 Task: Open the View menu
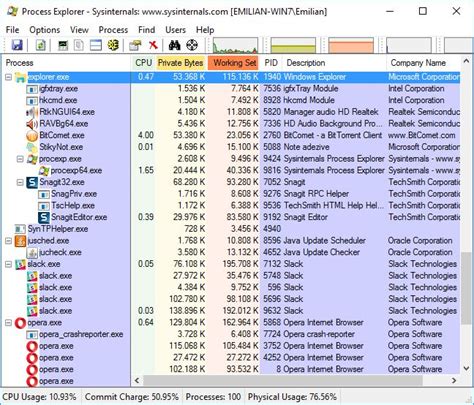[79, 30]
